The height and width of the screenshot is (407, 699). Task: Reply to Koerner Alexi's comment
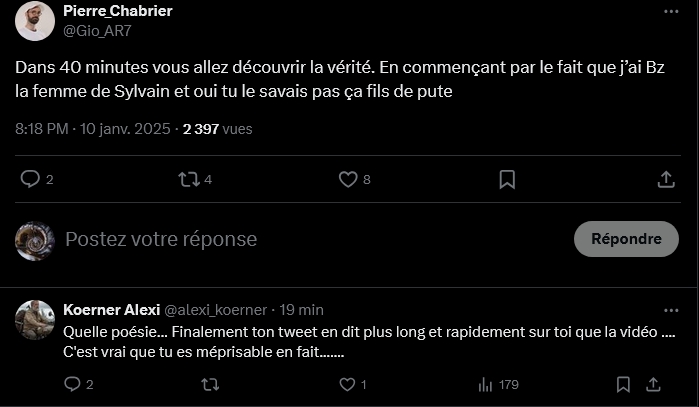coord(72,384)
